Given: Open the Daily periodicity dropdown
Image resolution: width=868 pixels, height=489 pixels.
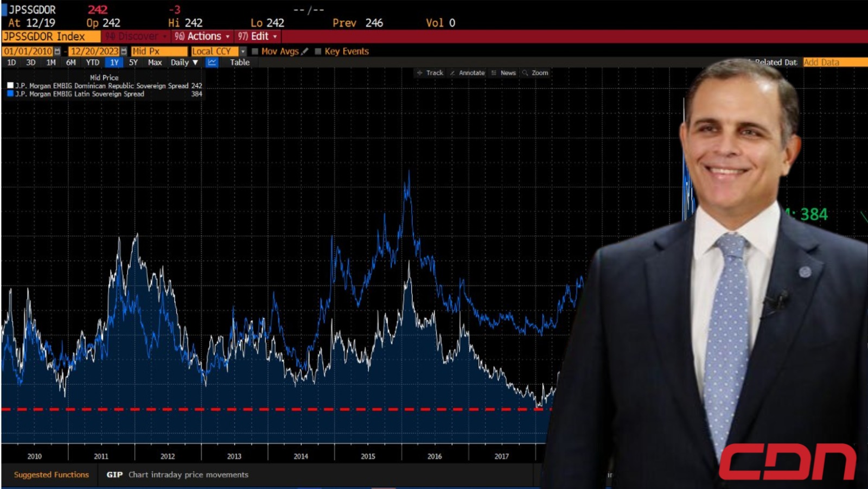Looking at the screenshot, I should tap(184, 62).
